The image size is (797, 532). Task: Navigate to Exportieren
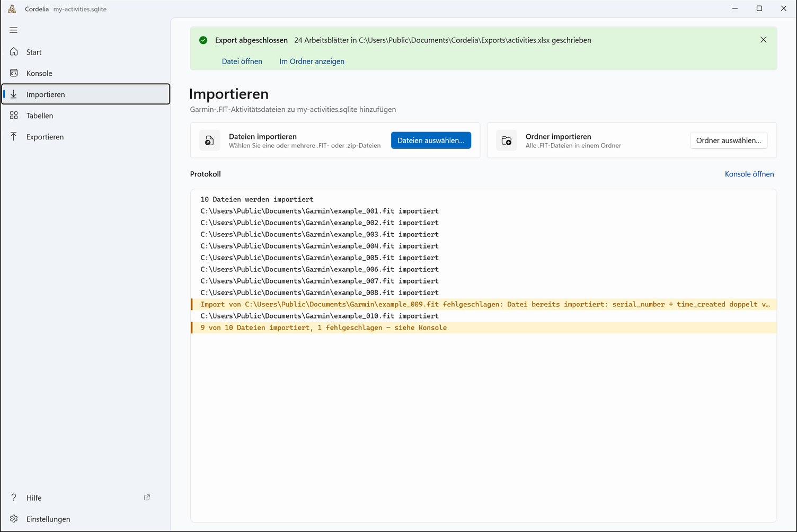point(86,137)
